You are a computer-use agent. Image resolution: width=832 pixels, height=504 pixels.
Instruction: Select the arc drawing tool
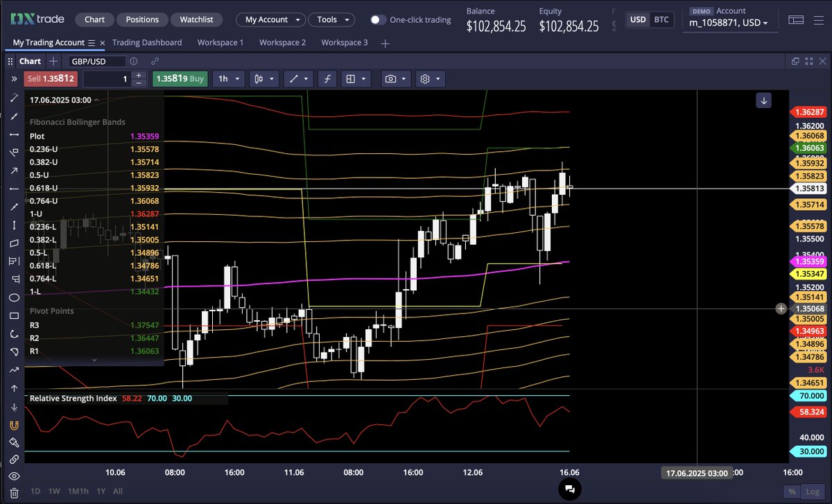(x=14, y=334)
